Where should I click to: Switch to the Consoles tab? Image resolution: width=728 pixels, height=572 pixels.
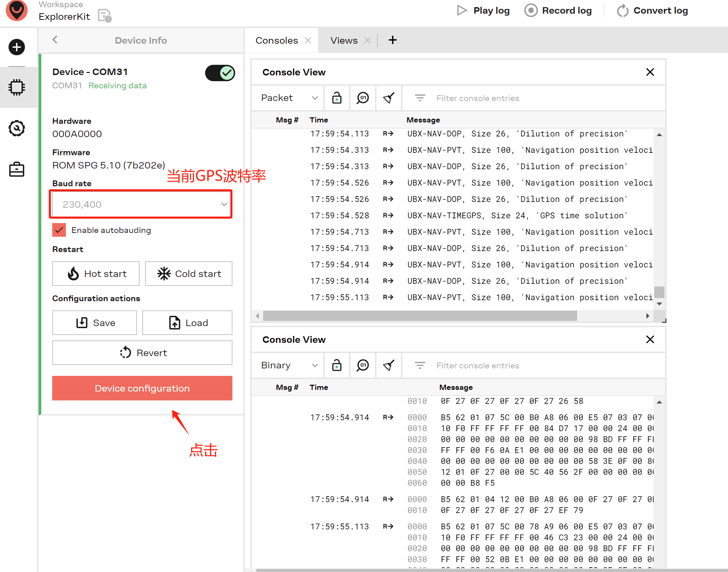coord(277,40)
